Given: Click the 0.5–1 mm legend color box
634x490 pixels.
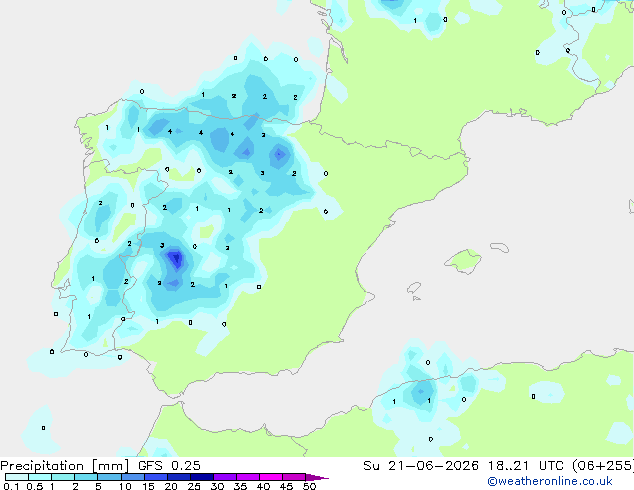Looking at the screenshot, I should (40, 477).
